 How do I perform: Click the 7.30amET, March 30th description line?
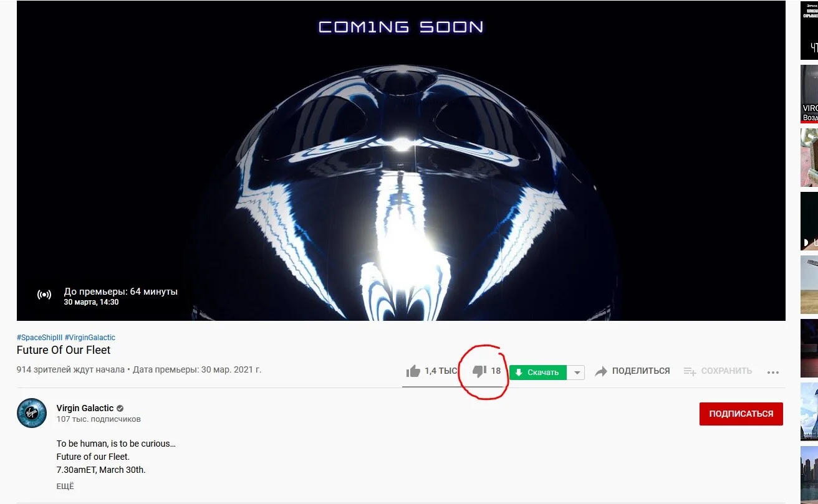point(101,470)
